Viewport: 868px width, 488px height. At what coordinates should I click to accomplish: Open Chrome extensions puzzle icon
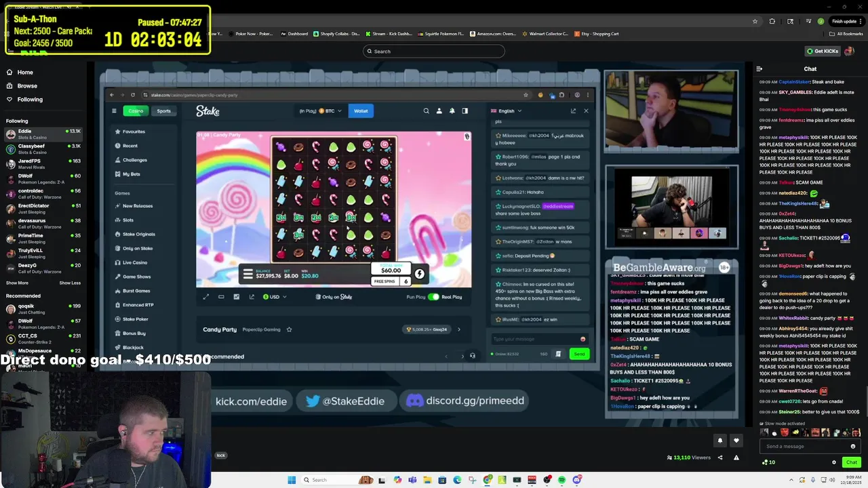(x=772, y=21)
